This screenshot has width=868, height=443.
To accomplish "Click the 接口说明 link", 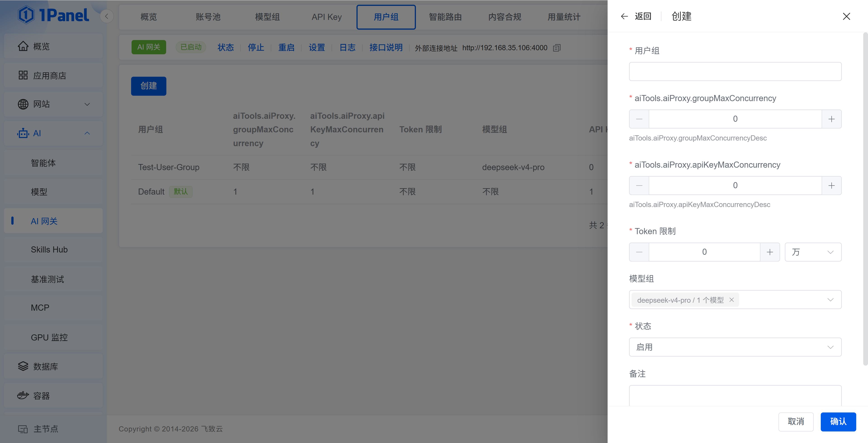I will 386,48.
